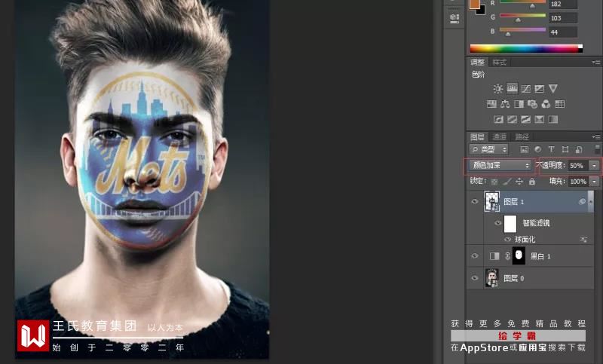Viewport: 603px width, 364px height.
Task: Click the opacity field showing 50%
Action: coord(578,166)
